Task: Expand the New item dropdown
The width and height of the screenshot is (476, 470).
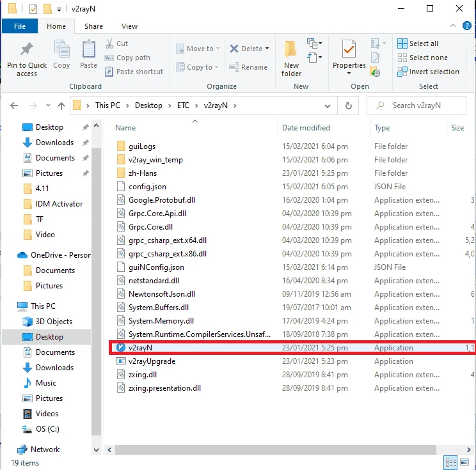Action: click(x=315, y=43)
